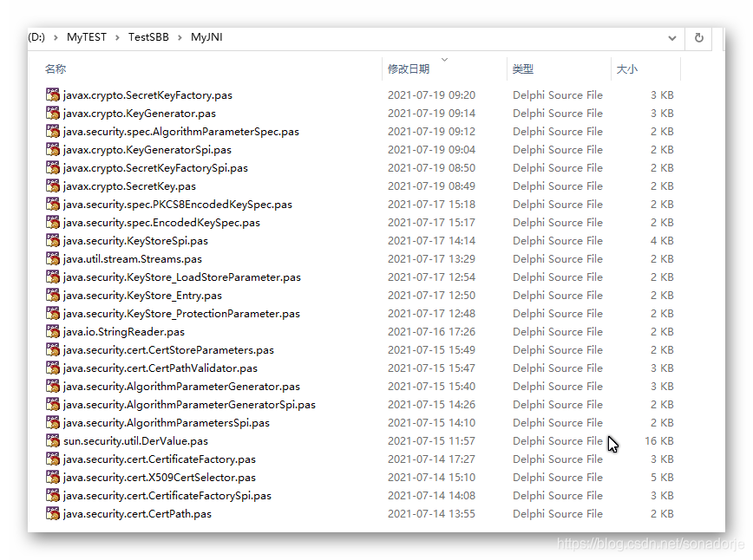Select file name java.security.cert.CertPath.pas
The height and width of the screenshot is (560, 753).
(137, 514)
